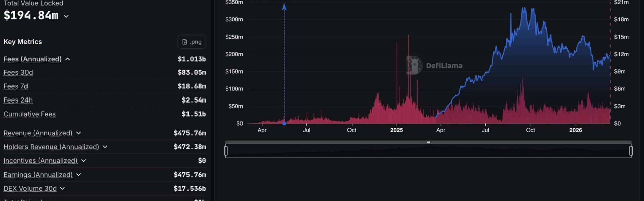Viewport: 644px width, 201px height.
Task: Expand the Holders Revenue (Annualized) chevron
Action: tap(105, 147)
